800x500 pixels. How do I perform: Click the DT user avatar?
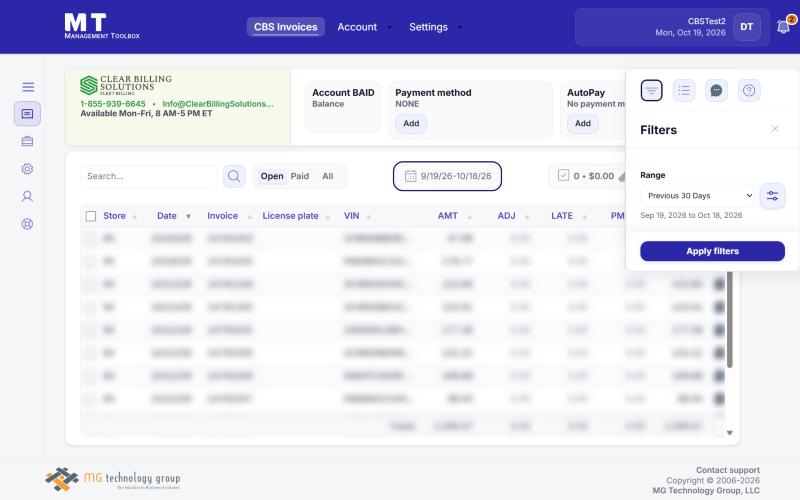[747, 27]
